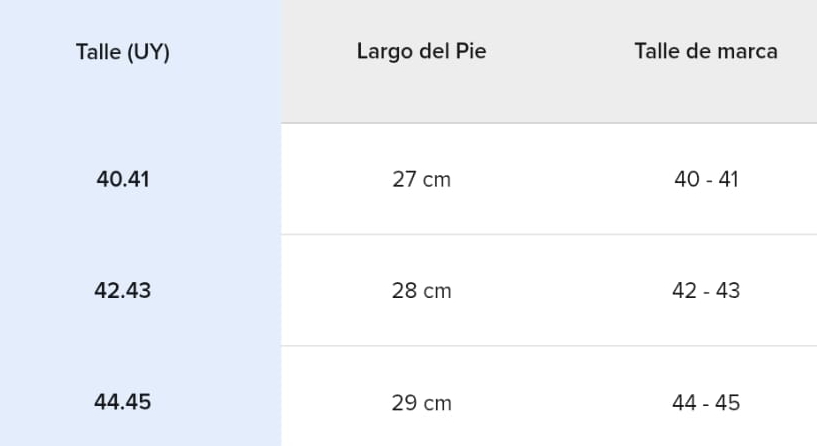Click the 29 cm foot length cell
This screenshot has width=817, height=446.
(421, 403)
